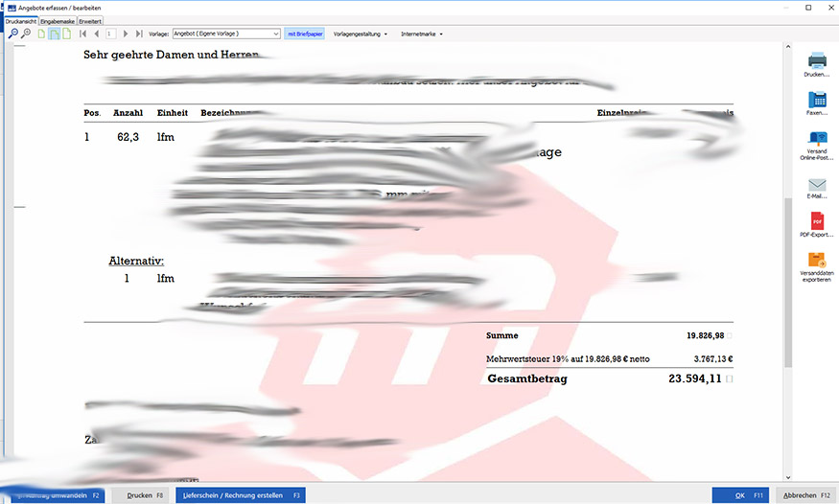Click the PDF-Export icon
This screenshot has width=839, height=504.
(x=817, y=224)
